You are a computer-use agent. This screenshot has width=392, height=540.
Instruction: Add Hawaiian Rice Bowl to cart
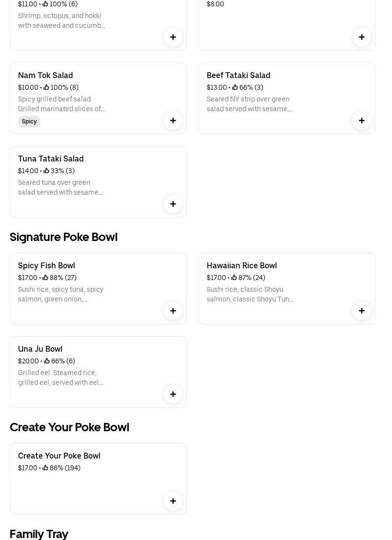coord(362,311)
